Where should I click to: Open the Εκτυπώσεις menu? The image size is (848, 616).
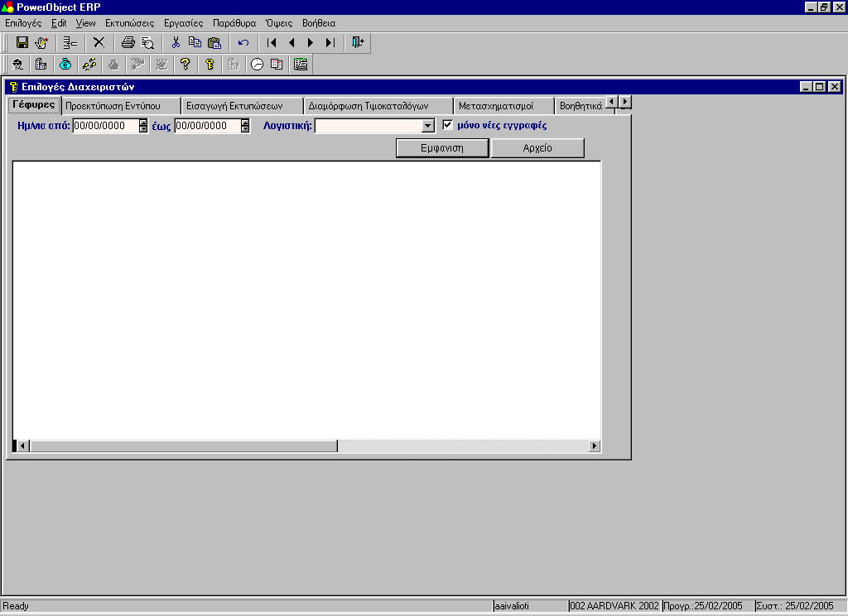(x=129, y=23)
